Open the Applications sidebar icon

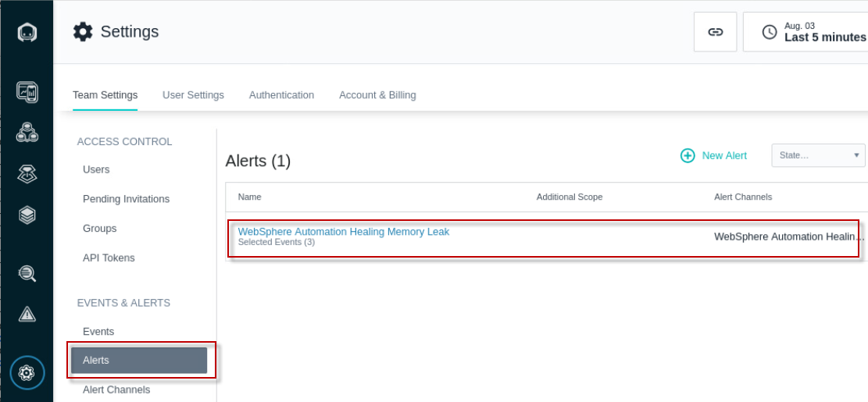pos(27,133)
